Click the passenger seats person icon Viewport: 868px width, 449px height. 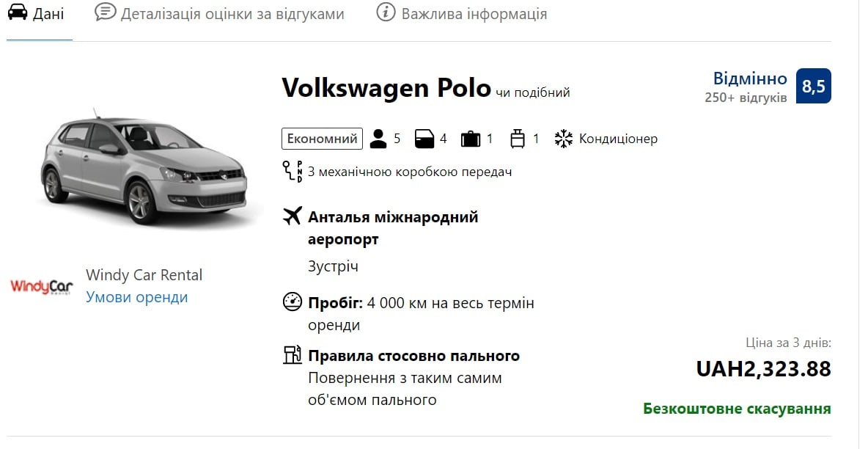(x=378, y=139)
